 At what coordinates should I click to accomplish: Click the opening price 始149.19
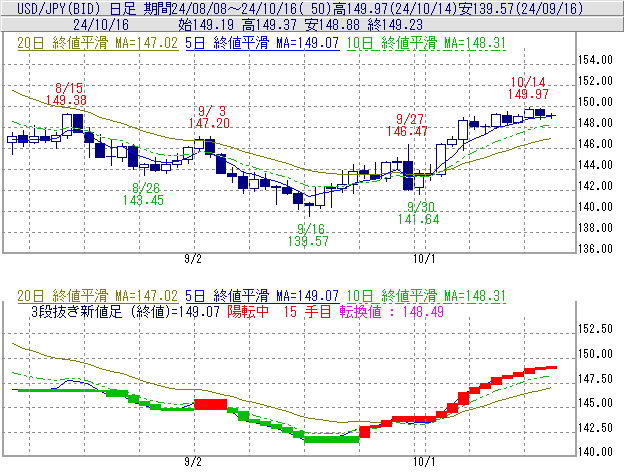206,25
